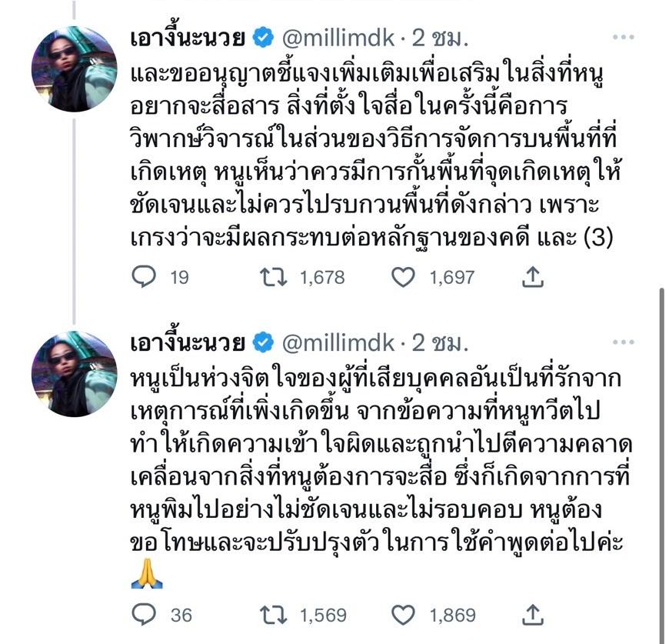Reply to the second tweet with 36 replies
Screen dimensions: 669x644
click(145, 614)
